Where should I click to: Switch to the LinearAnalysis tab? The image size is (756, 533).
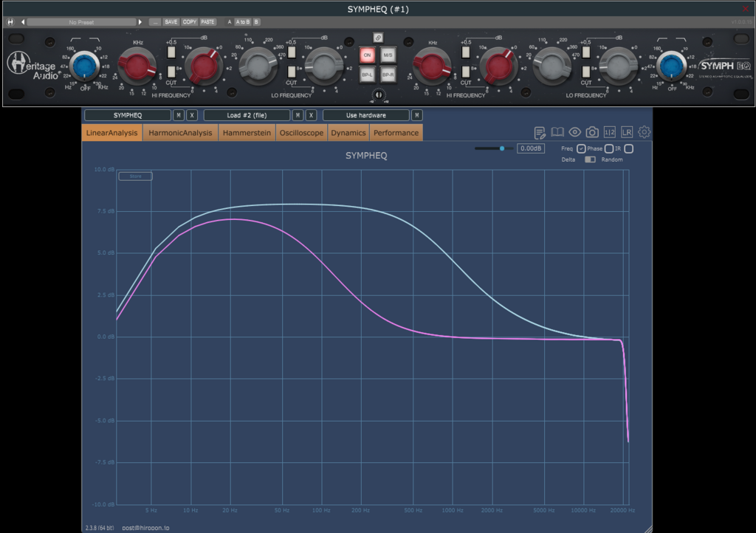tap(112, 133)
